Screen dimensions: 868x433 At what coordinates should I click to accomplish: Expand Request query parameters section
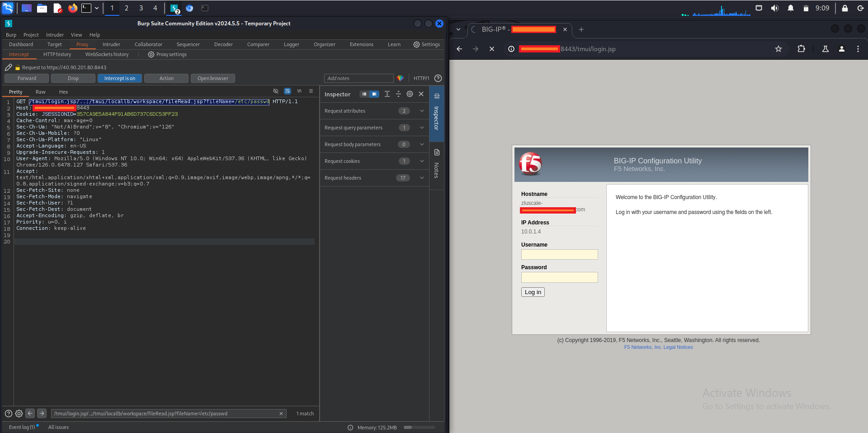(x=374, y=128)
